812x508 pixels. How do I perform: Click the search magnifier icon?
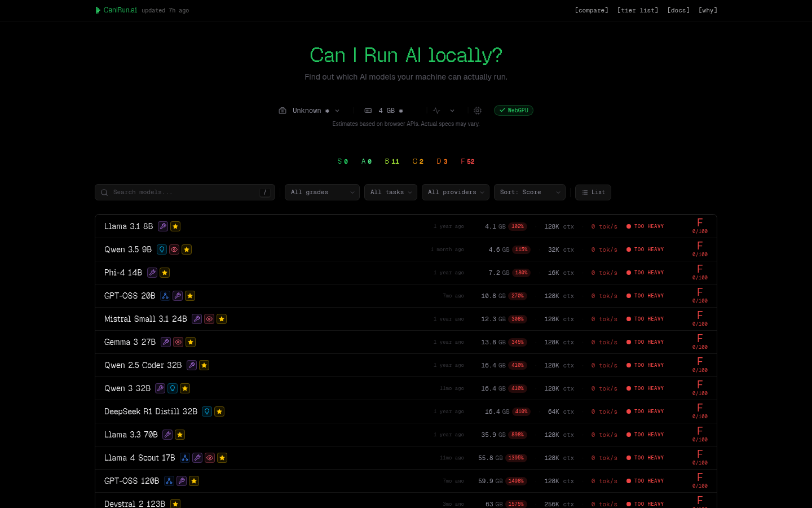point(104,192)
